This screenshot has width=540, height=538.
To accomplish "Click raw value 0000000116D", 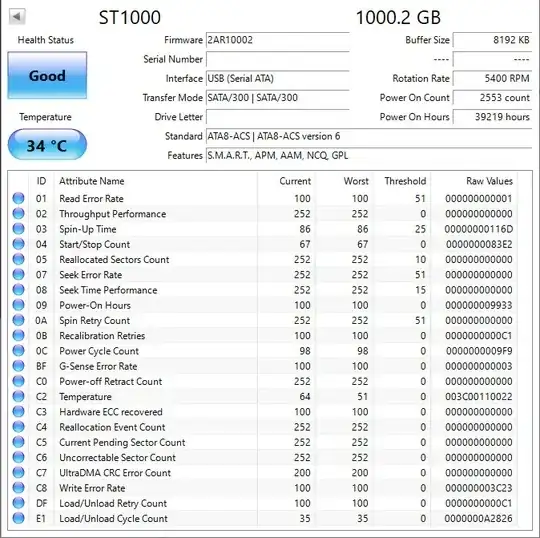I will [x=478, y=229].
